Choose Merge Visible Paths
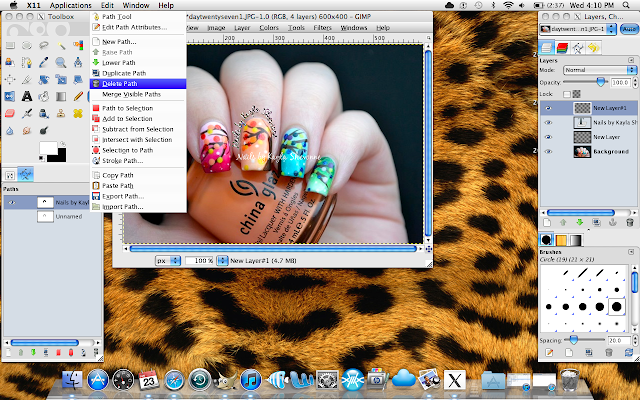The image size is (640, 400). click(x=138, y=94)
